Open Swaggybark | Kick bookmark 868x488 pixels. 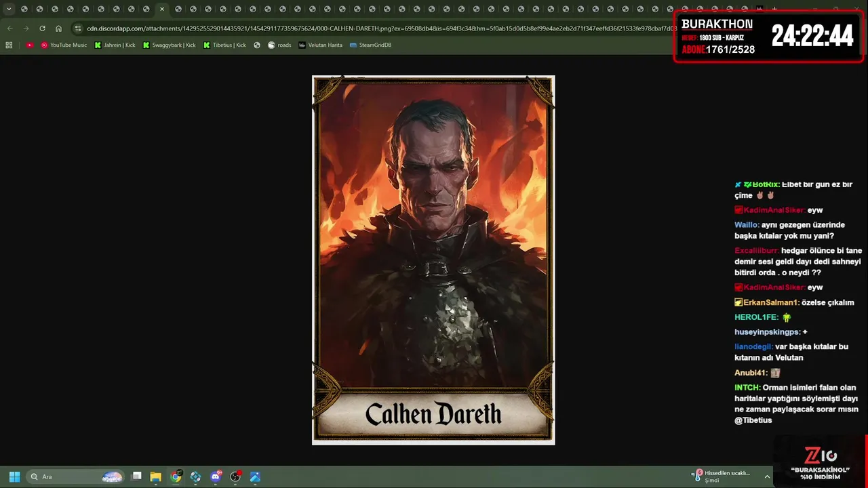[x=169, y=45]
